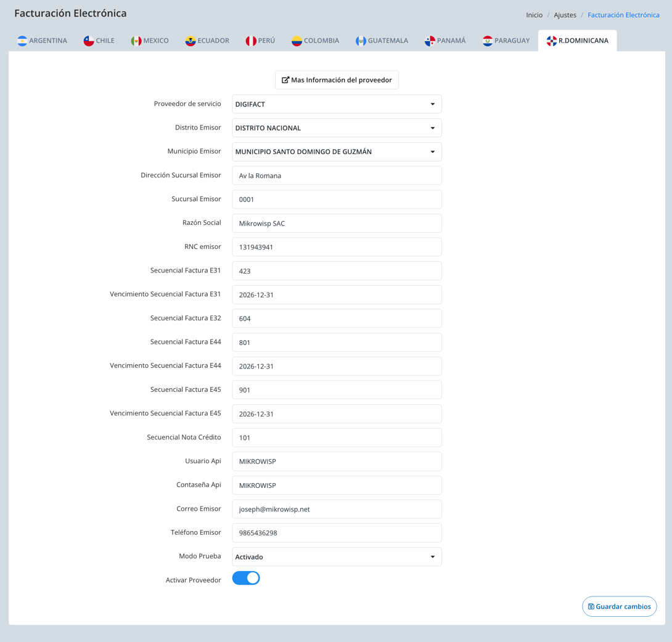Click Secuencial Factura E31 field

click(x=337, y=271)
